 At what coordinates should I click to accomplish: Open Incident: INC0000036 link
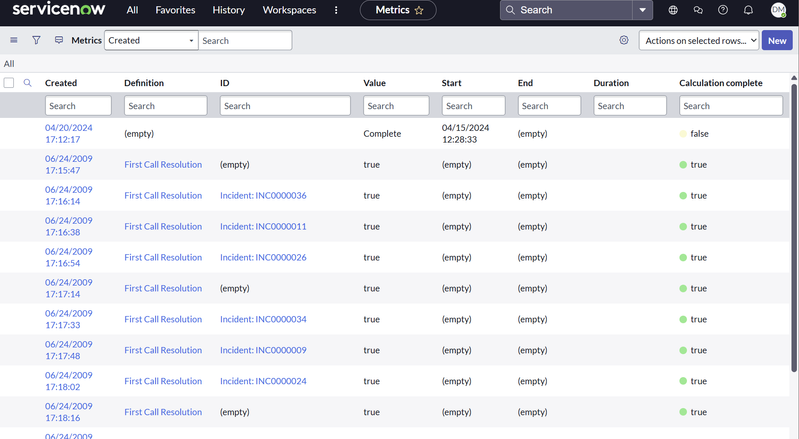tap(263, 196)
